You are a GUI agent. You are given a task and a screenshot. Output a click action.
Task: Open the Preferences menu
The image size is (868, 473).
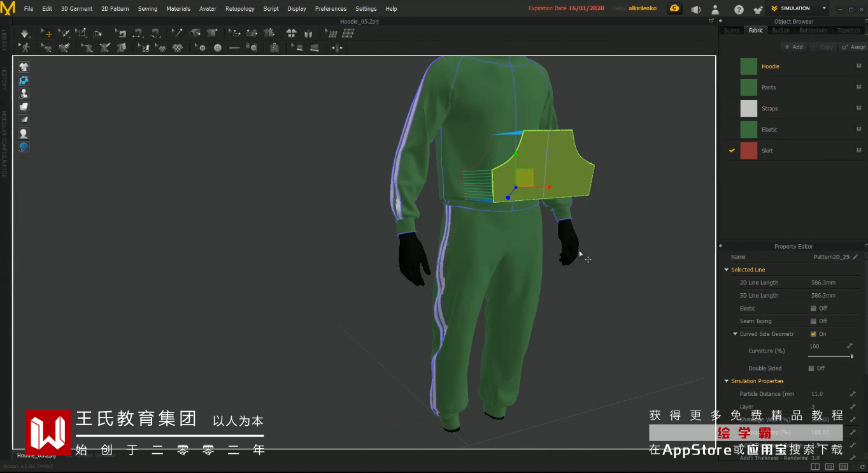[x=331, y=9]
